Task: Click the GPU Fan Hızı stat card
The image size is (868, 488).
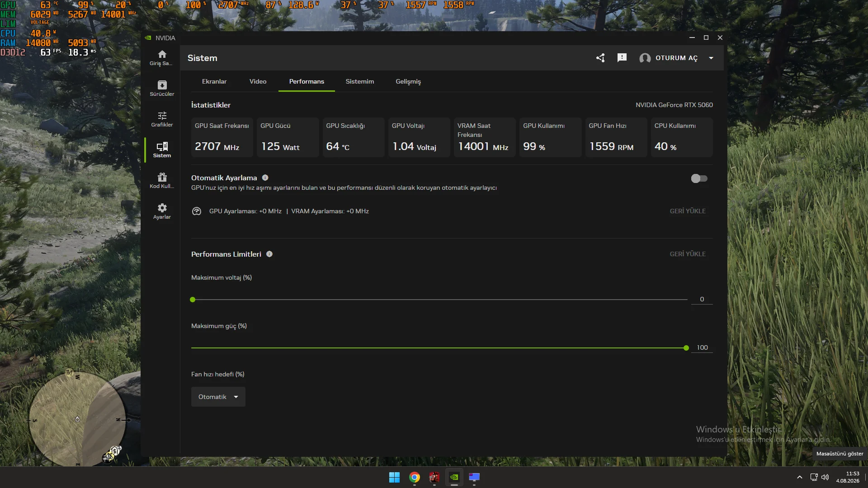Action: point(616,137)
